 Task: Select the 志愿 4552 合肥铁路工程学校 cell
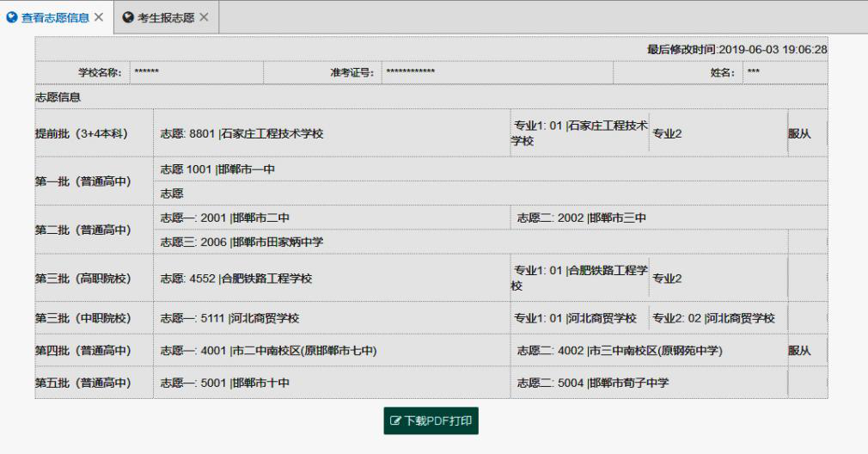[x=236, y=279]
